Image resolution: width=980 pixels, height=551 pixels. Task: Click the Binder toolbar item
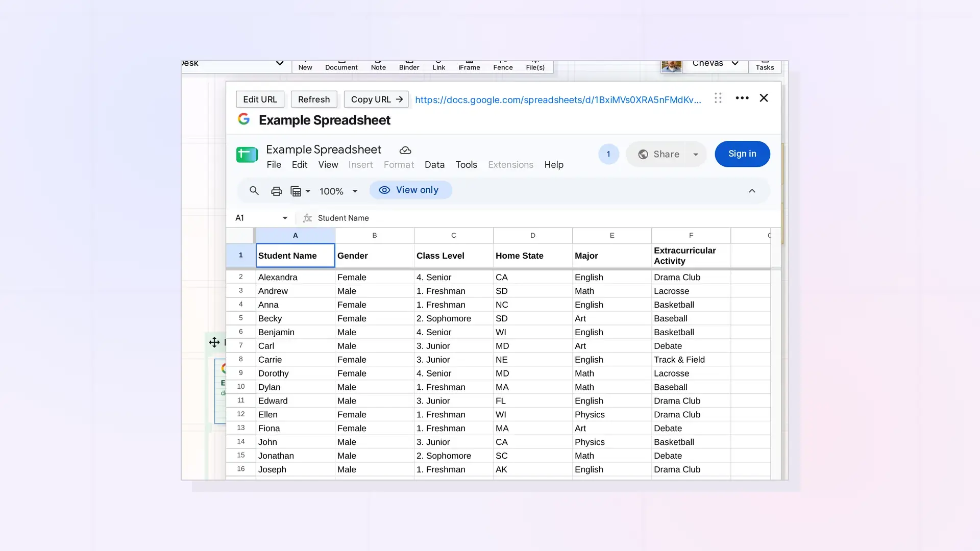(x=409, y=66)
